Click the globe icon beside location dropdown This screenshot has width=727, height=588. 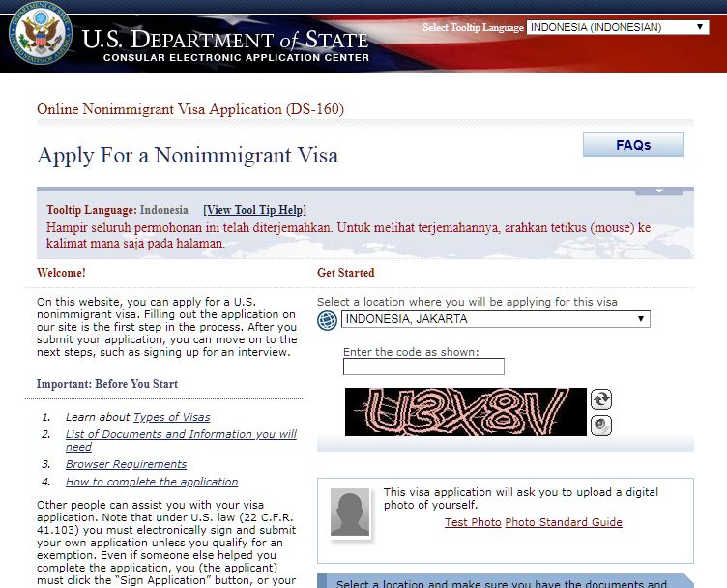[327, 320]
